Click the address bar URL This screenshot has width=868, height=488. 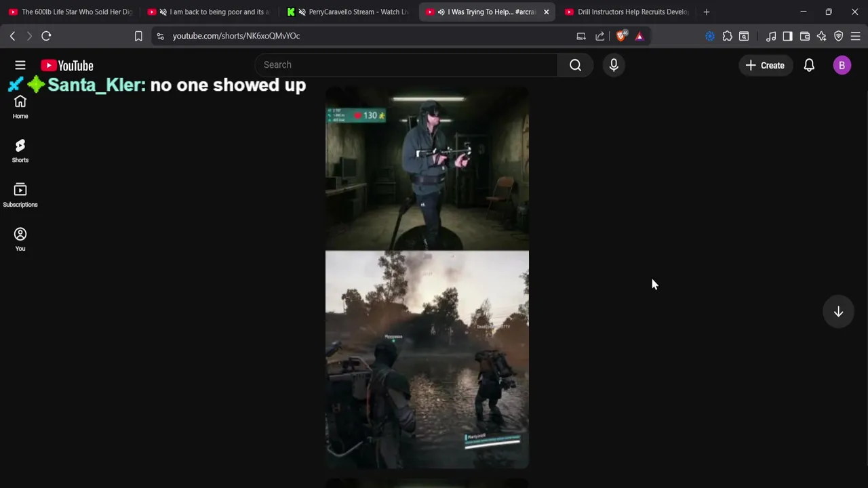point(236,36)
